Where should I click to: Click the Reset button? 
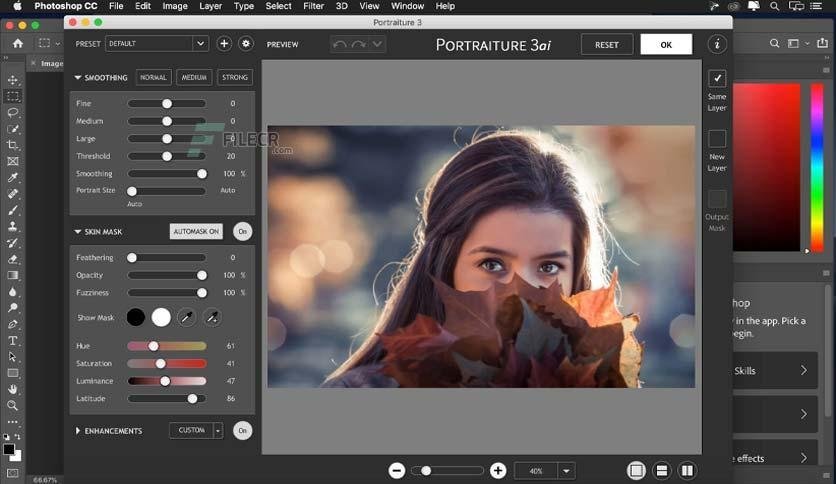(607, 45)
